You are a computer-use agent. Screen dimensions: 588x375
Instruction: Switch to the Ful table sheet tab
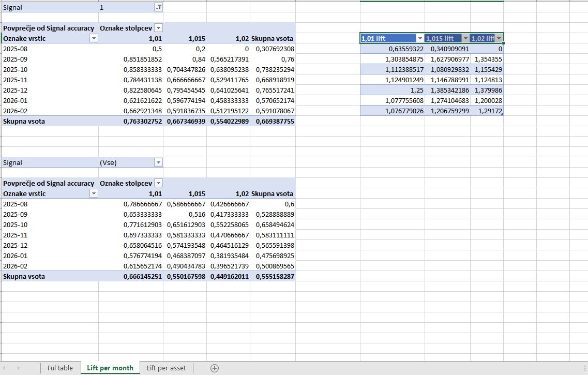click(60, 368)
